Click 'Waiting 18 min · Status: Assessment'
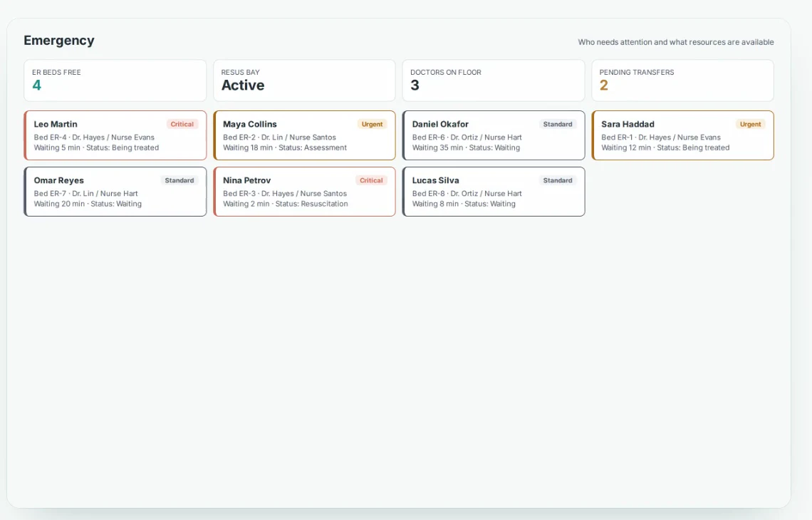Image resolution: width=812 pixels, height=520 pixels. [x=285, y=147]
